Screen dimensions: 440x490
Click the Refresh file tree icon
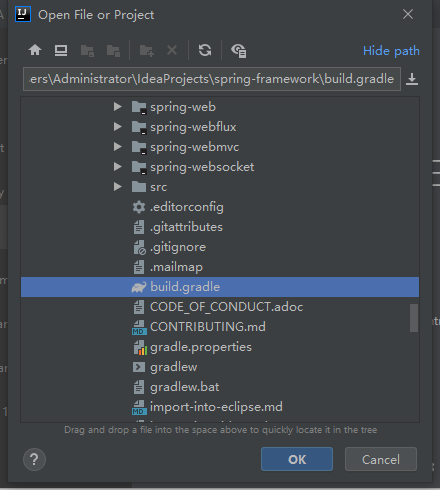205,50
